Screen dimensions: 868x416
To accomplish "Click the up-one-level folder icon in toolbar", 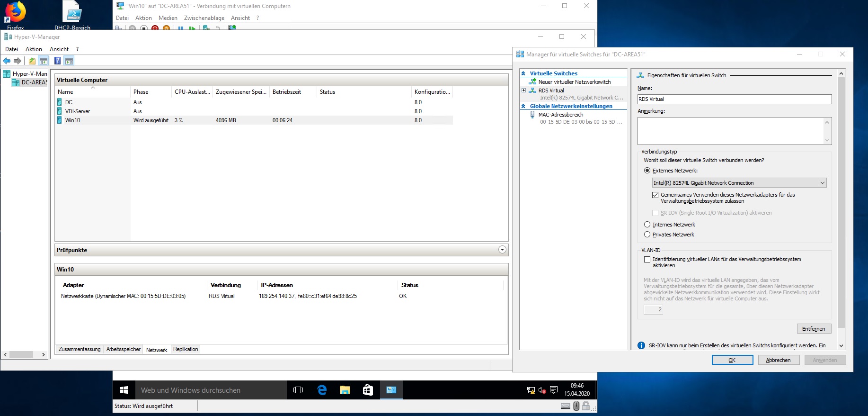I will (32, 61).
